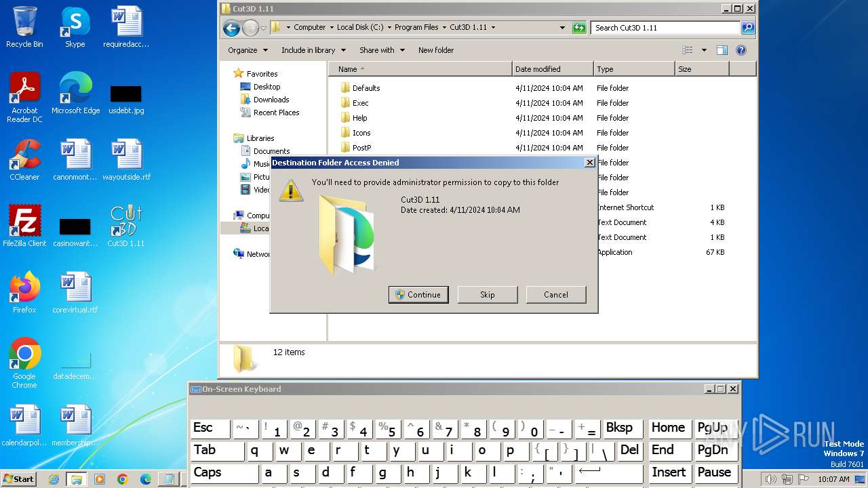Change view icon in Explorer toolbar

[x=688, y=50]
